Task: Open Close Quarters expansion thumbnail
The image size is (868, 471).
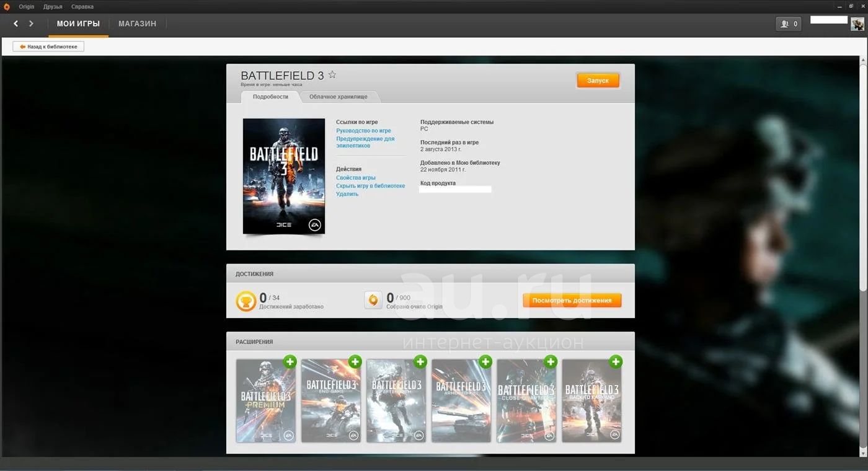Action: click(526, 401)
